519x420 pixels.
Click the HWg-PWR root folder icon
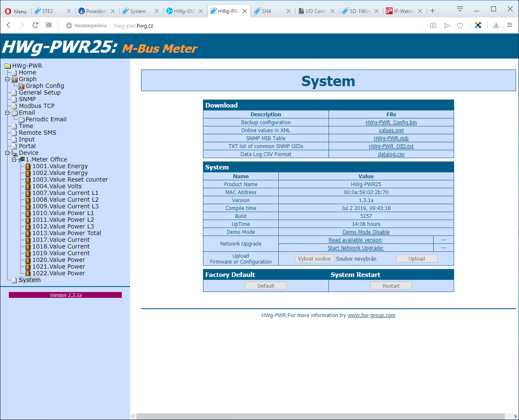point(8,66)
